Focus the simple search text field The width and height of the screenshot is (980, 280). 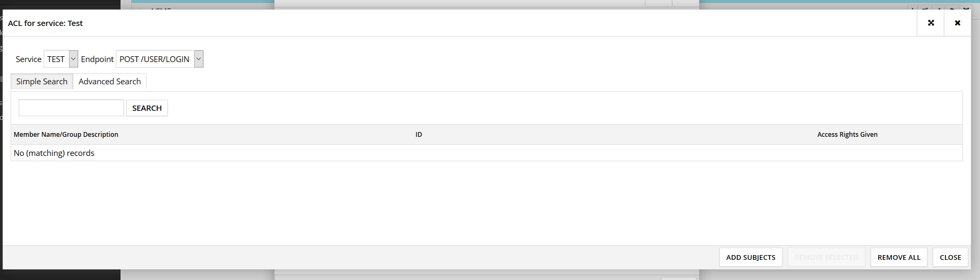pyautogui.click(x=71, y=108)
